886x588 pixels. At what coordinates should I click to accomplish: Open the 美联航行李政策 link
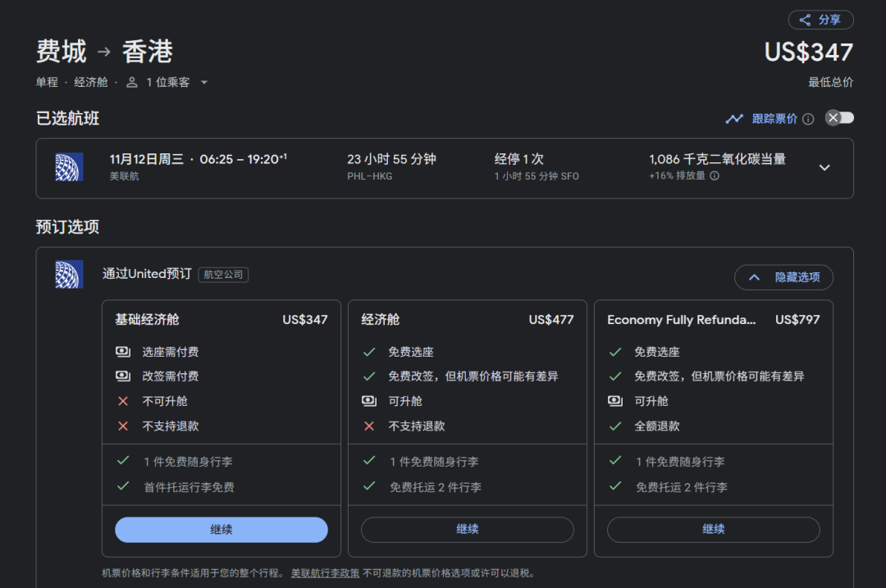(325, 573)
